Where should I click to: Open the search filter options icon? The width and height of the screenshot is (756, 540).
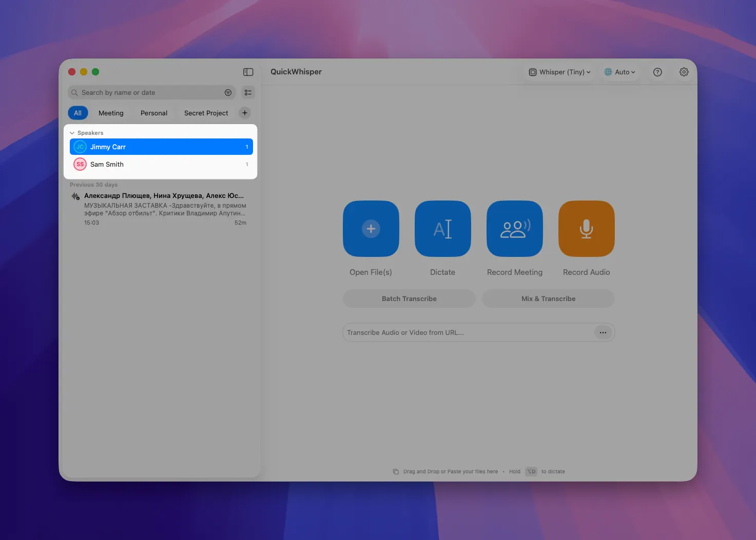point(228,92)
